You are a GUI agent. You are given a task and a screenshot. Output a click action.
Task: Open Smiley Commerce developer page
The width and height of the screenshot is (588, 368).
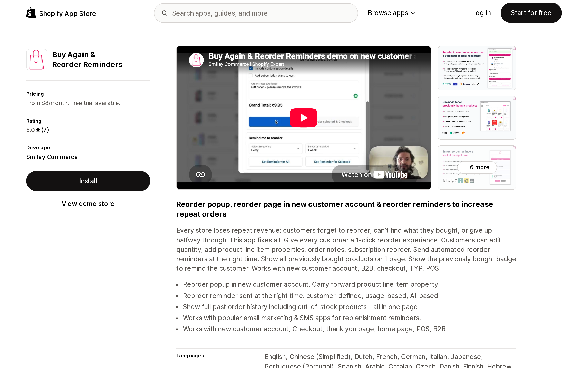pyautogui.click(x=52, y=157)
